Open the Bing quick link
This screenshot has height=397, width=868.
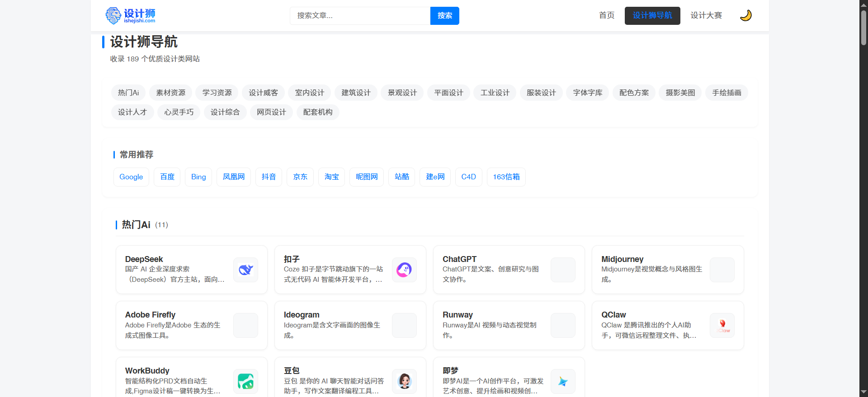click(x=198, y=177)
